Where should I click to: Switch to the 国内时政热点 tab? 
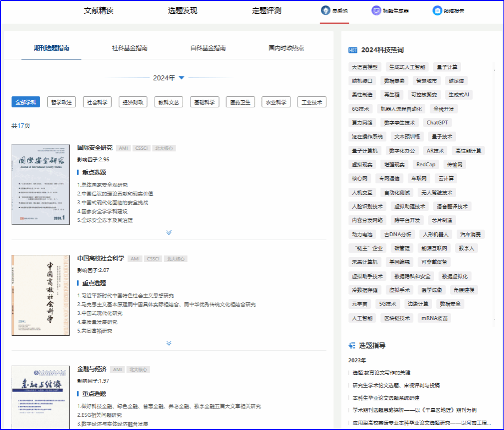point(286,48)
